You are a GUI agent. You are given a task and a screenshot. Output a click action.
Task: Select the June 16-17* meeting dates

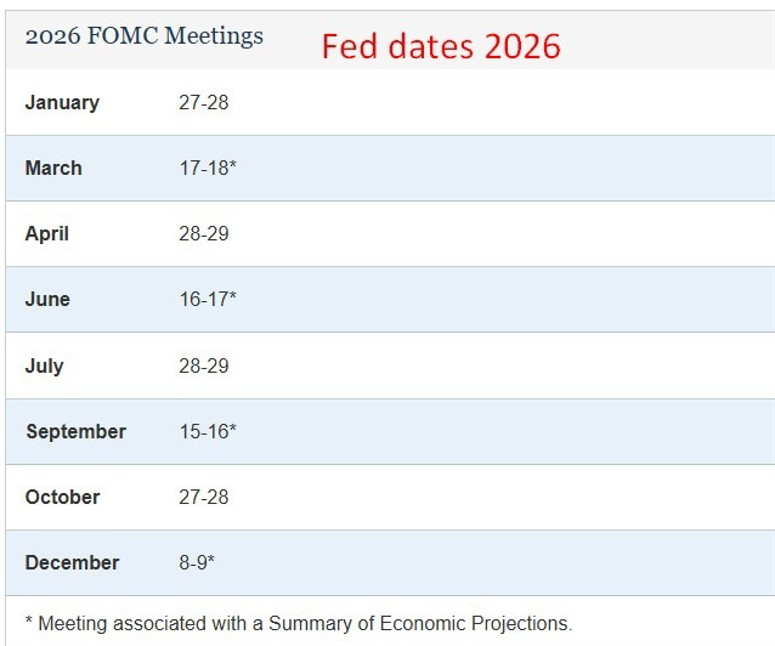[x=208, y=299]
